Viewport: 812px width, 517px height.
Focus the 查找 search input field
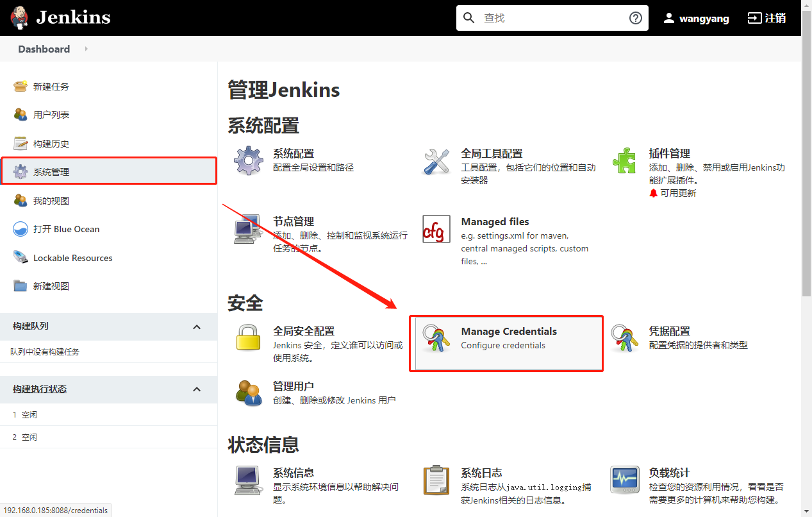[x=552, y=18]
